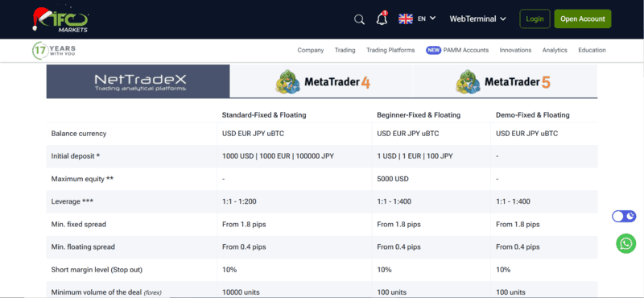Click the Open Account button
This screenshot has width=644, height=298.
(x=582, y=19)
